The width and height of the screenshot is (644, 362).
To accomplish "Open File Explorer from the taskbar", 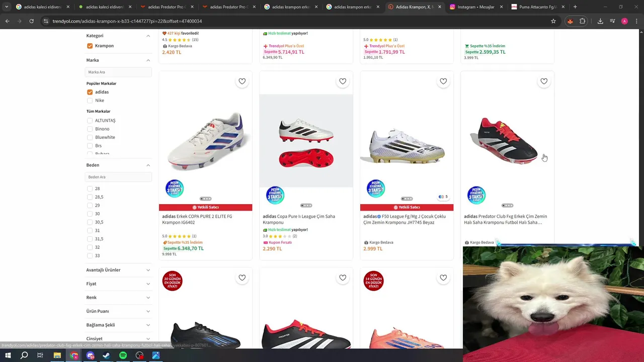I will 57,355.
